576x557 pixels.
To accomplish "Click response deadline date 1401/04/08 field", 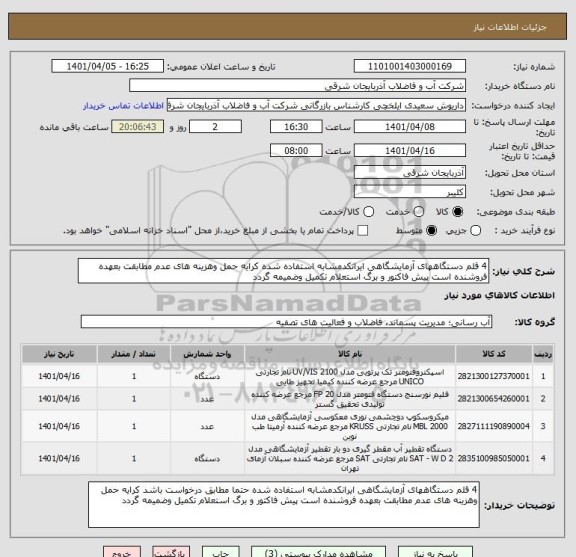I will pos(410,127).
